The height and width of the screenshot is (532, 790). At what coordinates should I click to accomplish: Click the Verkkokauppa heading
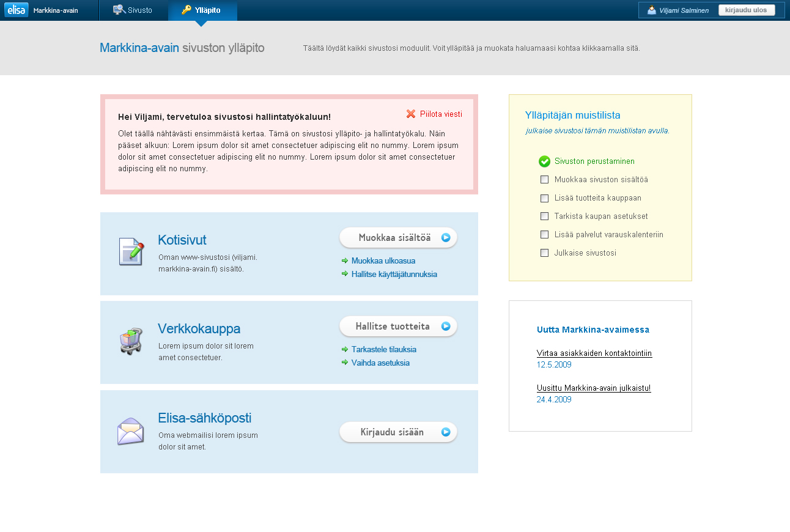199,329
